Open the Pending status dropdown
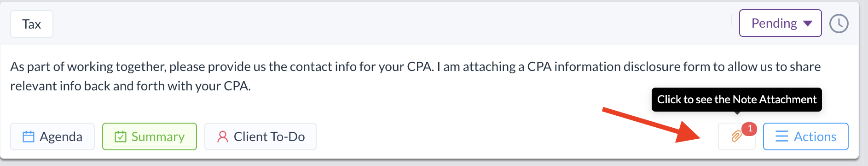The height and width of the screenshot is (166, 868). [780, 23]
